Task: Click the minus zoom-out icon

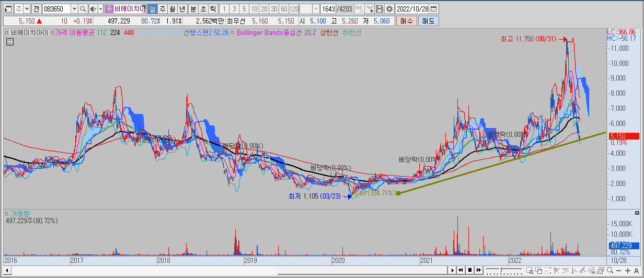Action: tap(618, 270)
